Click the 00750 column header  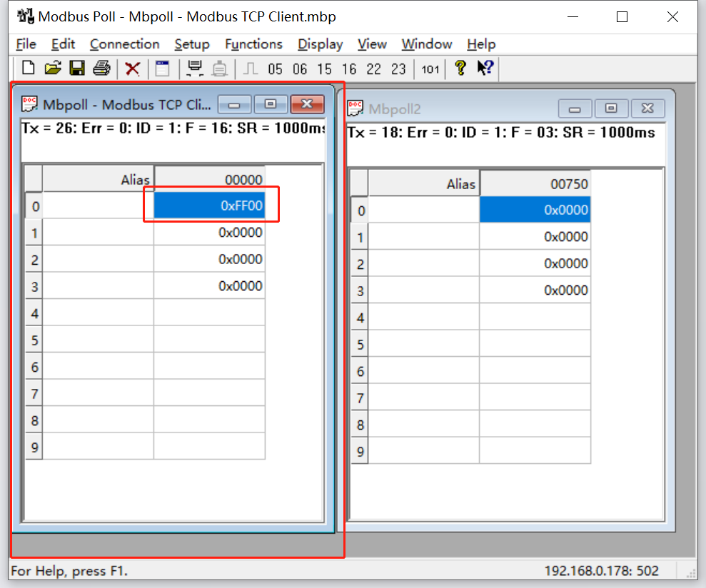(535, 184)
